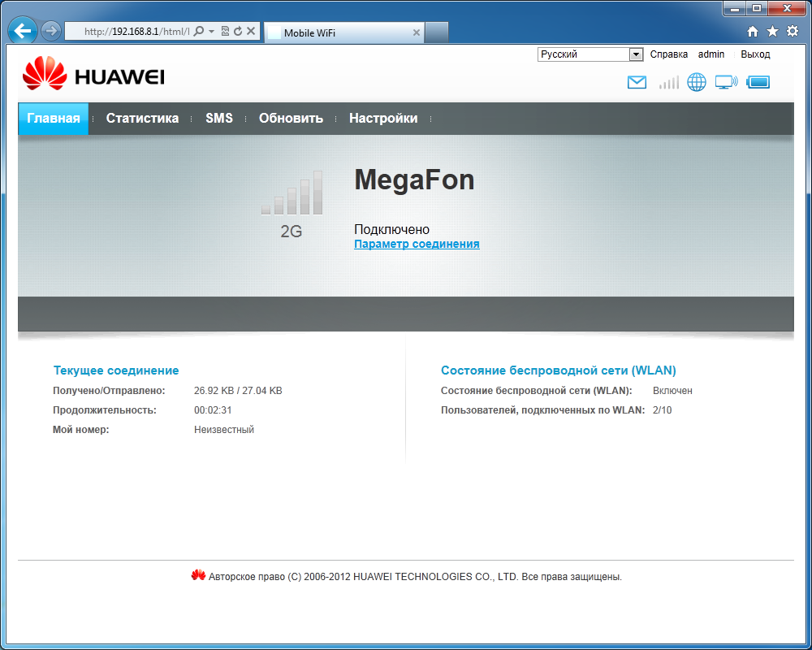Stop loading with address bar X icon
Viewport: 812px width, 650px height.
point(251,31)
